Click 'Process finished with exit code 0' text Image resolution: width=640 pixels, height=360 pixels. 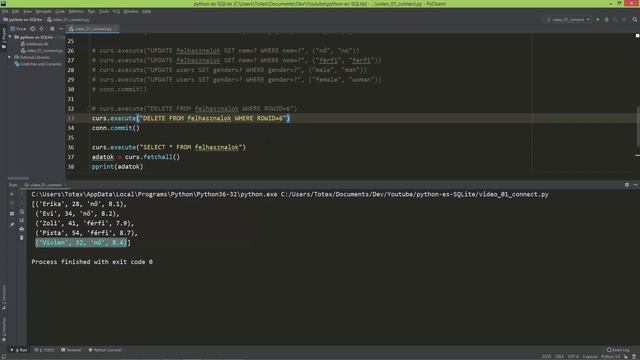(x=92, y=262)
